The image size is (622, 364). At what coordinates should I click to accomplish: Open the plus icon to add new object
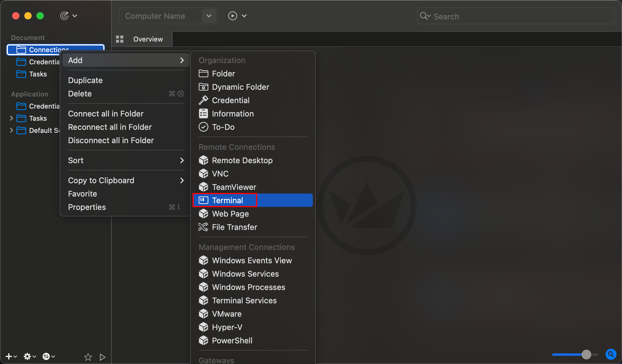9,356
